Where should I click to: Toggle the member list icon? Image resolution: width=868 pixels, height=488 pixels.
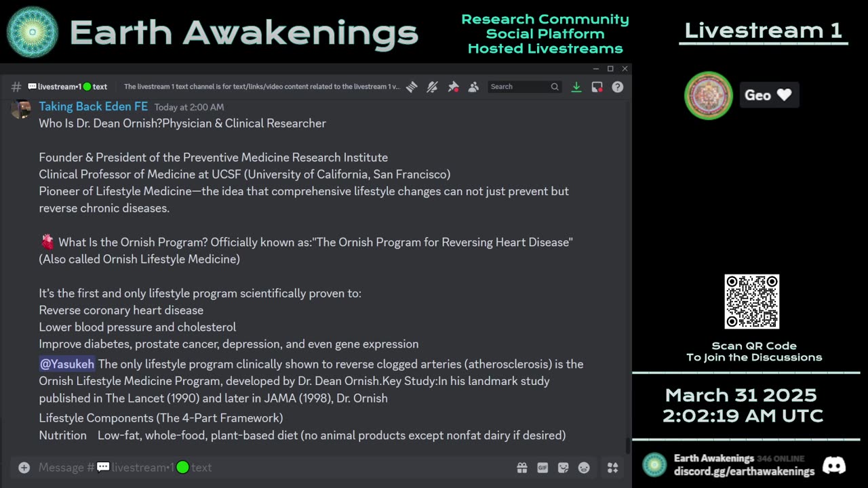point(474,87)
